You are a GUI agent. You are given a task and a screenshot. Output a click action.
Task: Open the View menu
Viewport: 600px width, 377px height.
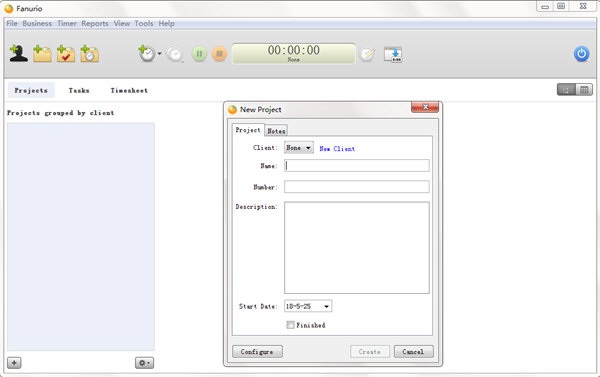tap(122, 23)
